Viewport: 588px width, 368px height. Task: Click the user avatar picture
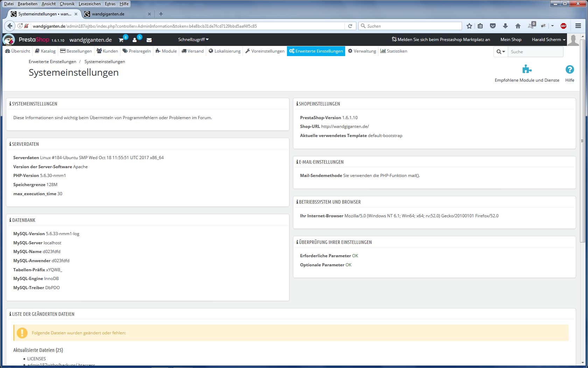[x=573, y=40]
